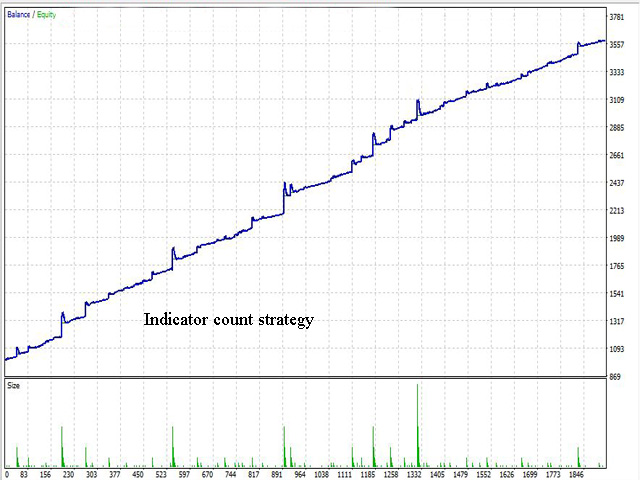Viewport: 640px width, 480px height.
Task: Click x-axis label 1552
Action: click(x=484, y=474)
